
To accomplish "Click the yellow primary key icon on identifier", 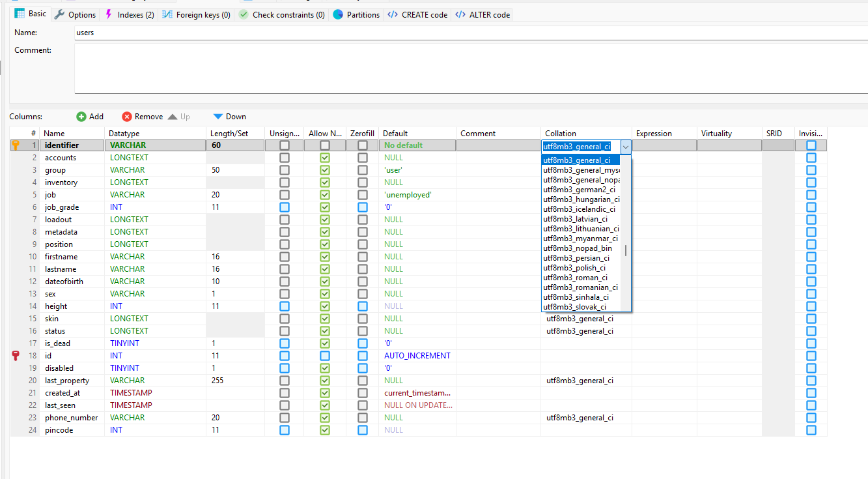I will (x=16, y=145).
